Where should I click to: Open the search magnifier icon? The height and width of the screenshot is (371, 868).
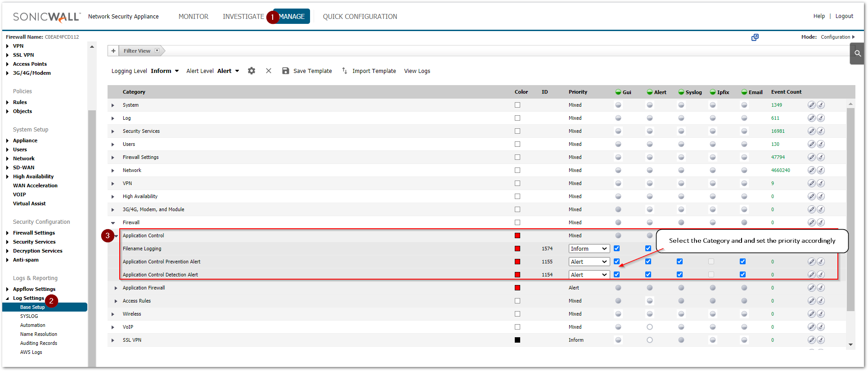[858, 54]
